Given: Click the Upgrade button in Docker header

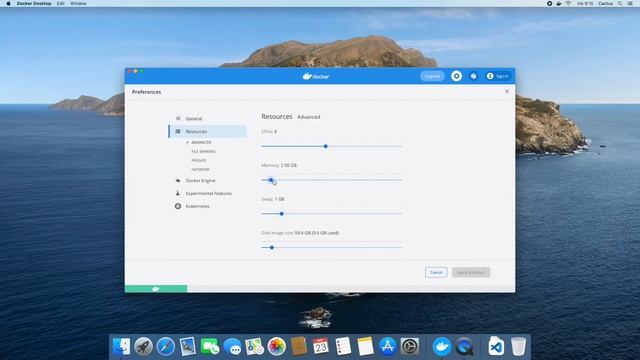Looking at the screenshot, I should pos(432,76).
